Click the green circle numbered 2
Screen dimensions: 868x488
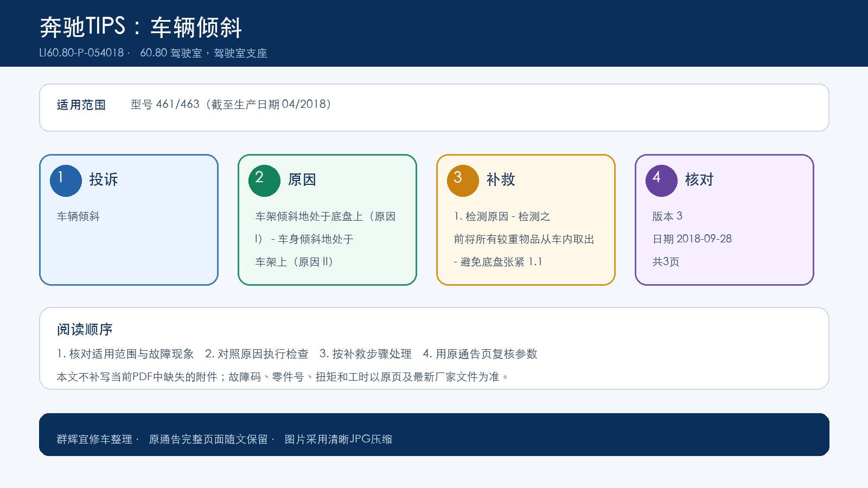pos(264,181)
